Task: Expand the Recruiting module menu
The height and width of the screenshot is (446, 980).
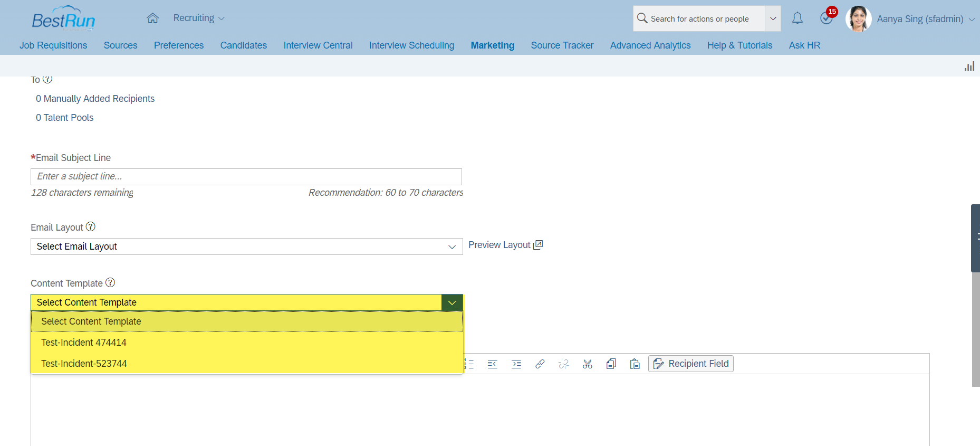Action: point(199,18)
